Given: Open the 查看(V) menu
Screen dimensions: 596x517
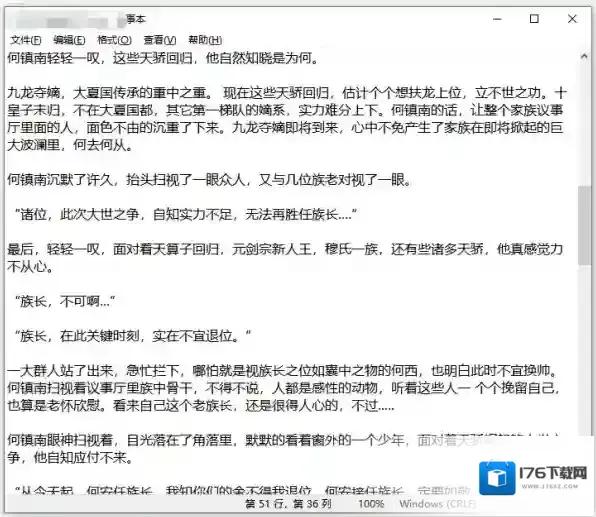Looking at the screenshot, I should (160, 40).
